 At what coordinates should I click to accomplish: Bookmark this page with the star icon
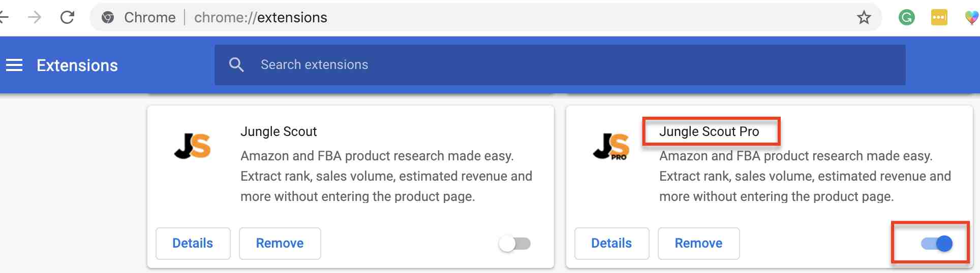(x=864, y=18)
